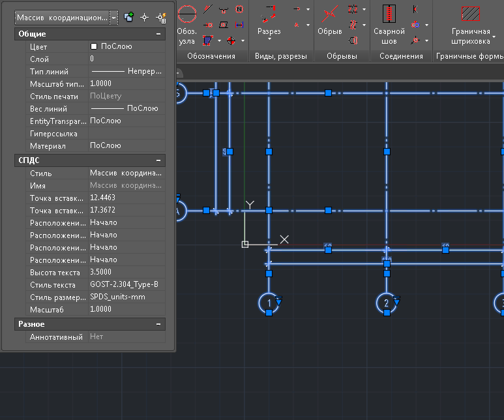The height and width of the screenshot is (420, 504).
Task: Click the Select Objects crosshair icon
Action: [145, 18]
